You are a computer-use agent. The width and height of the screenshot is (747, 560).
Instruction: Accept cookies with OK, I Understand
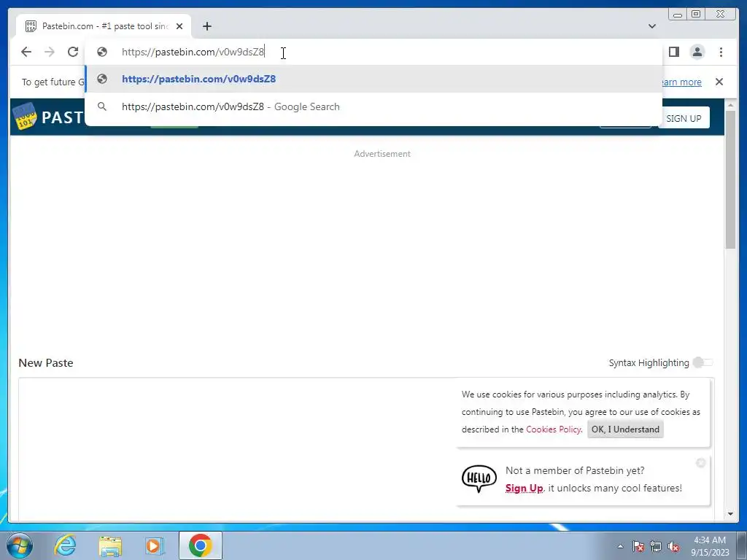(625, 429)
